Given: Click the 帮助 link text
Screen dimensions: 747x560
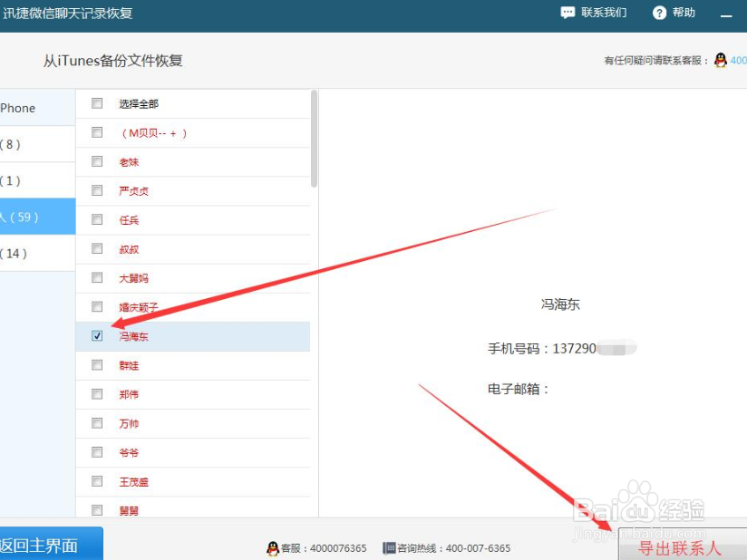Looking at the screenshot, I should (x=684, y=13).
